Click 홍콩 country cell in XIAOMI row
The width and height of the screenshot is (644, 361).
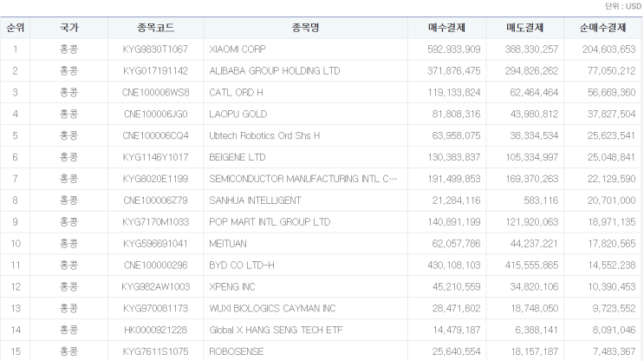tap(68, 49)
